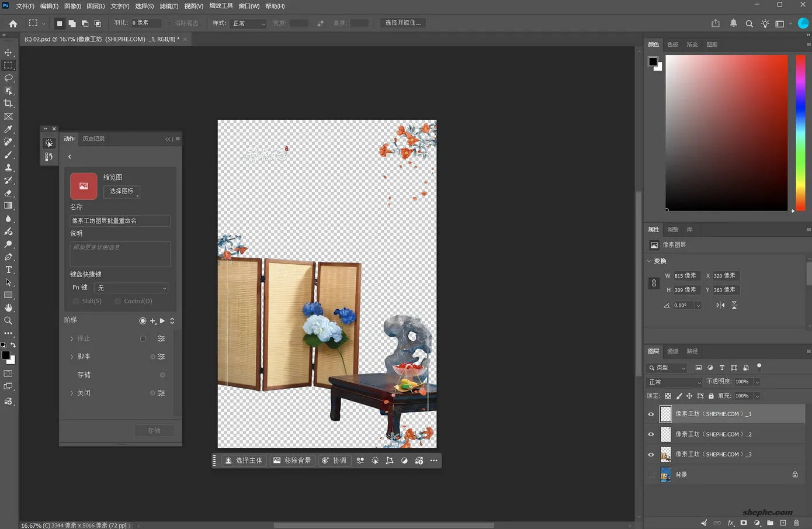Viewport: 812px width, 529px height.
Task: Select the Hand tool
Action: click(8, 308)
